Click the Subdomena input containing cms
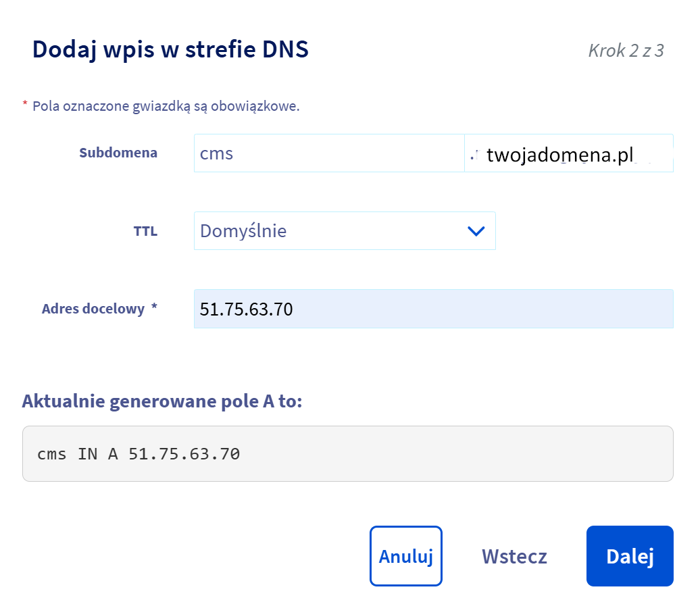This screenshot has height=602, width=700. point(328,153)
